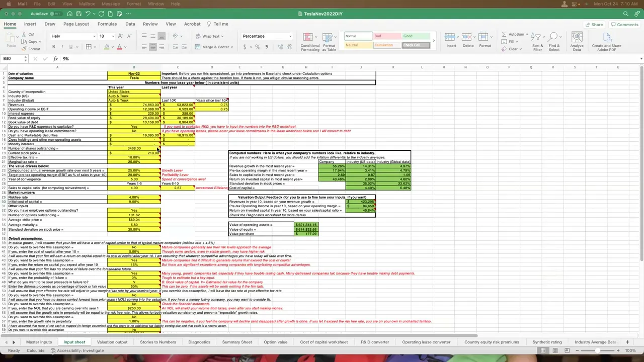Image resolution: width=644 pixels, height=362 pixels.
Task: Add a new sheet with the plus
Action: [627, 342]
